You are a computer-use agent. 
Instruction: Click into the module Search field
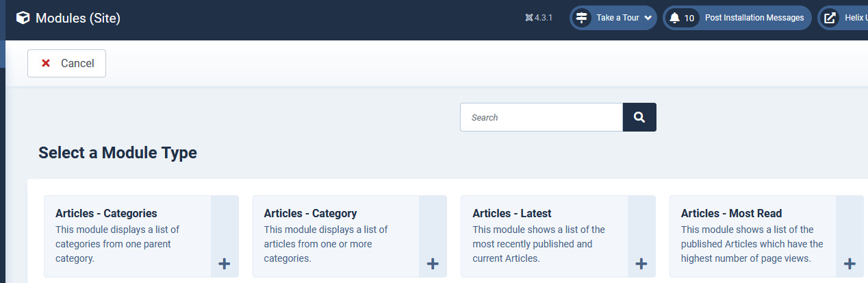tap(541, 117)
